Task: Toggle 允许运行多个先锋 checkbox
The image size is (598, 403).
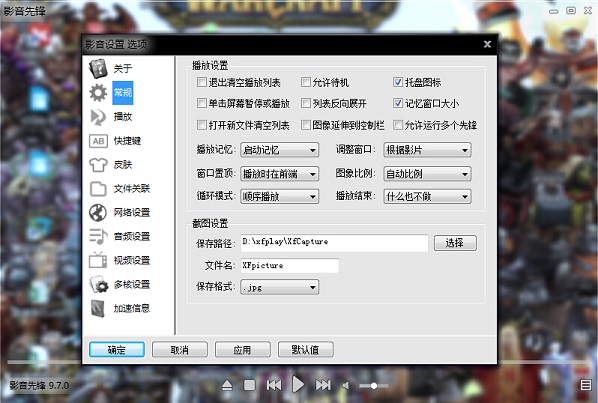Action: [398, 125]
